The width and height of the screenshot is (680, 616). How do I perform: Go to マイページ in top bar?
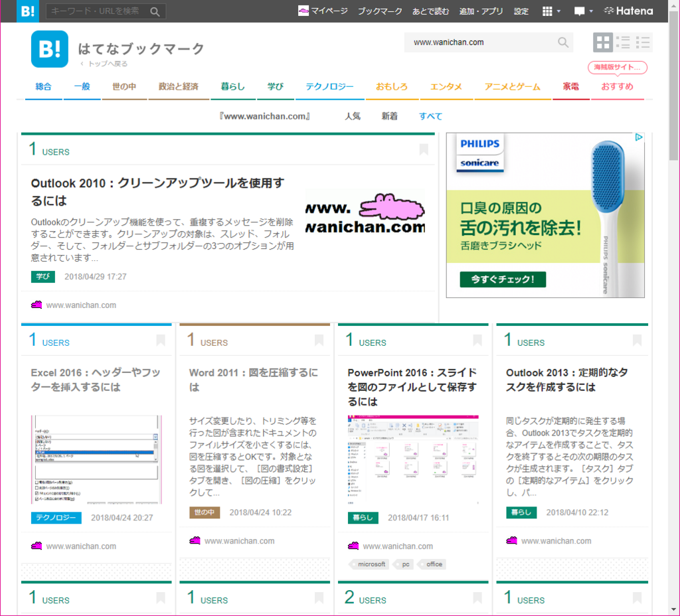point(323,11)
